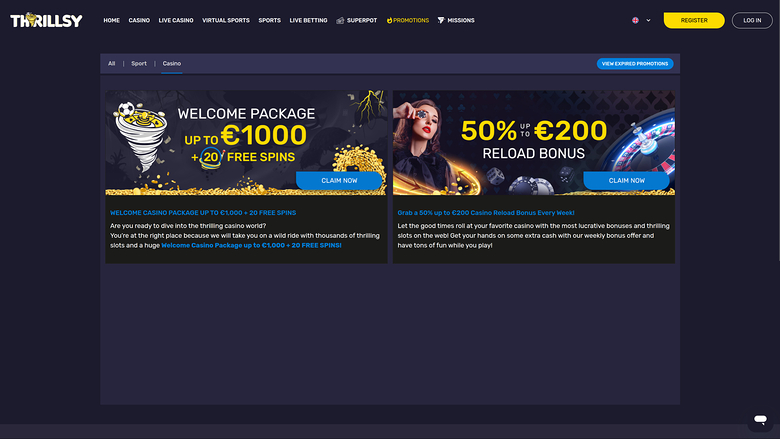Claim the Welcome Package offer
Screen dimensions: 780x439
click(339, 180)
